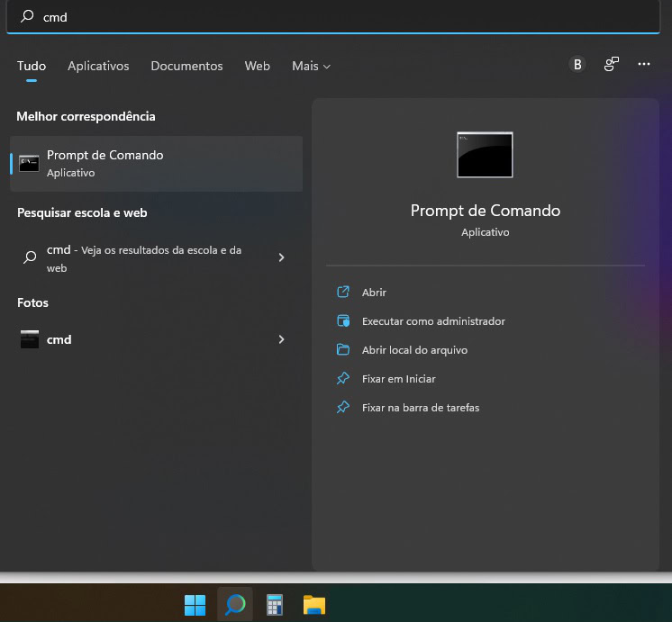Click Abrir to open Command Prompt
Viewport: 672px width, 622px height.
[x=374, y=293]
